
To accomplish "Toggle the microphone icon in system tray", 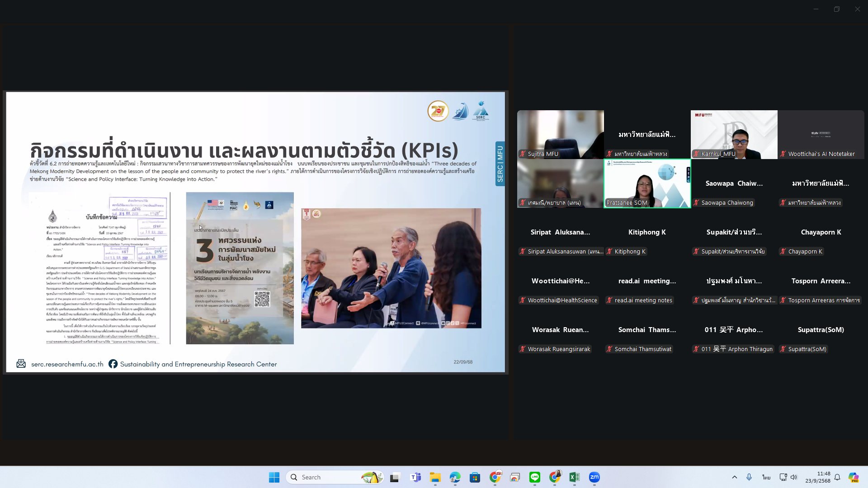I will [749, 477].
